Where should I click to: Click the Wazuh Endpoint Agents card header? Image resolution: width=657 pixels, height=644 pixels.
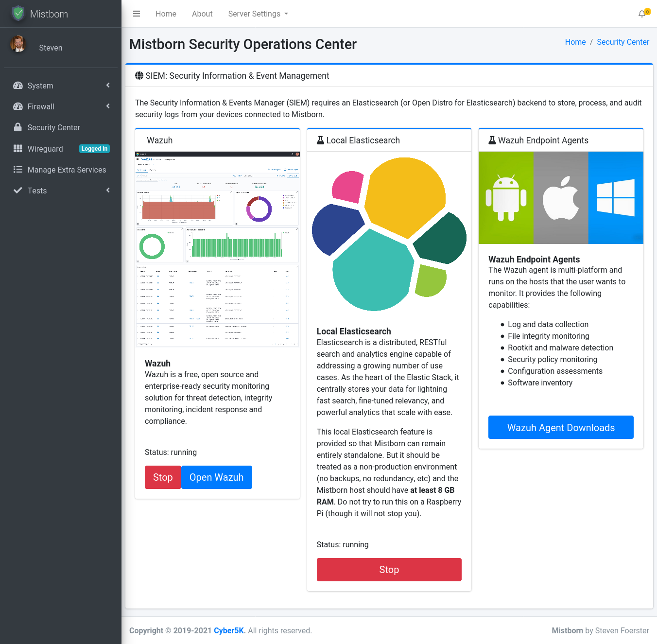561,140
